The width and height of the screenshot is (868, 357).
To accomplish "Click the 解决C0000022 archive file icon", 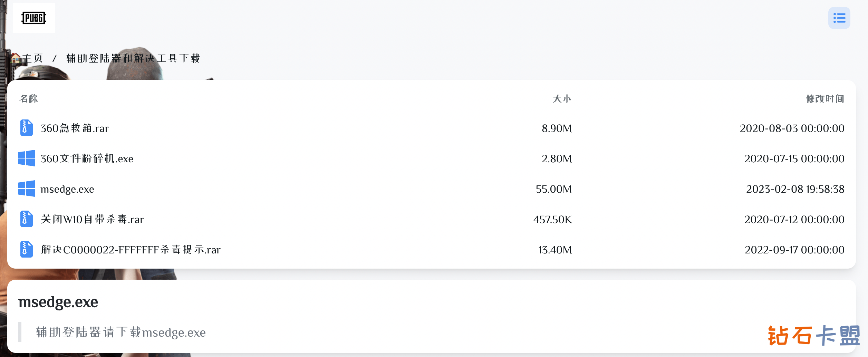I will click(26, 250).
